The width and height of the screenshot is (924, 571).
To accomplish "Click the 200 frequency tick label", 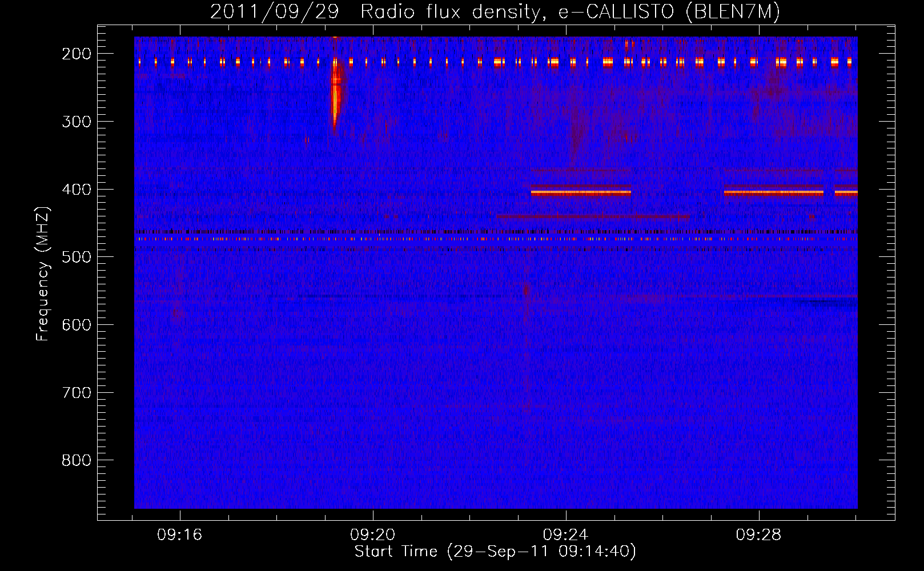I will tap(77, 54).
